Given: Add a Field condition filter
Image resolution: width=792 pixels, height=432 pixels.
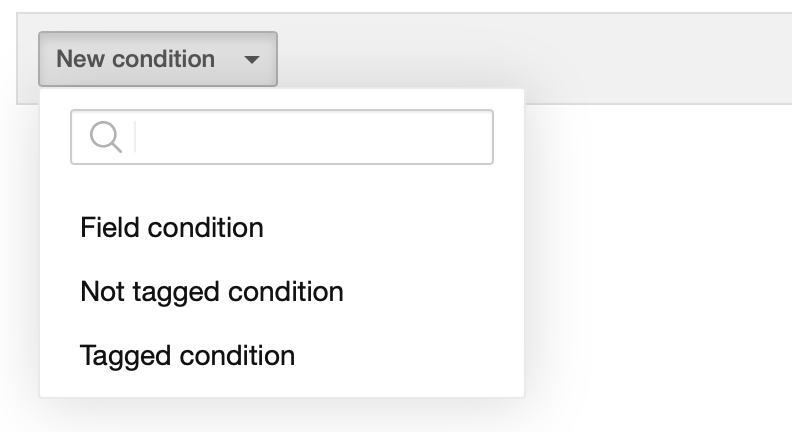Looking at the screenshot, I should pyautogui.click(x=172, y=227).
